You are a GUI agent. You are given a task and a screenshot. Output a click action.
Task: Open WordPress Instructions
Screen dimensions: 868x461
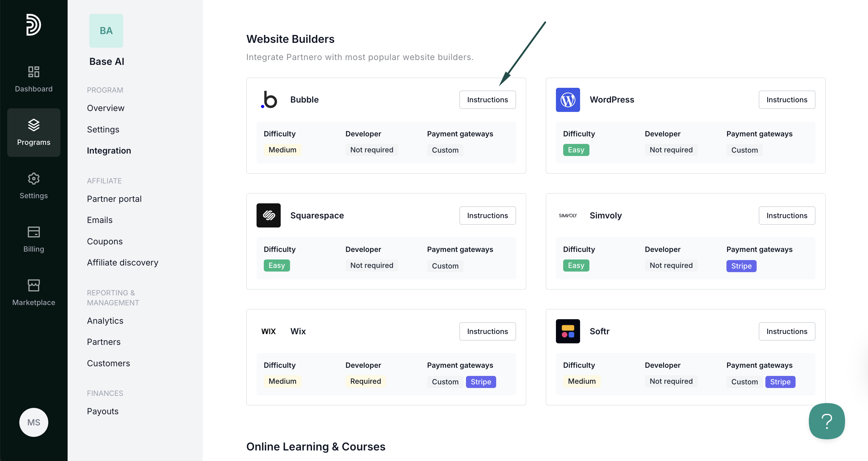coord(787,100)
